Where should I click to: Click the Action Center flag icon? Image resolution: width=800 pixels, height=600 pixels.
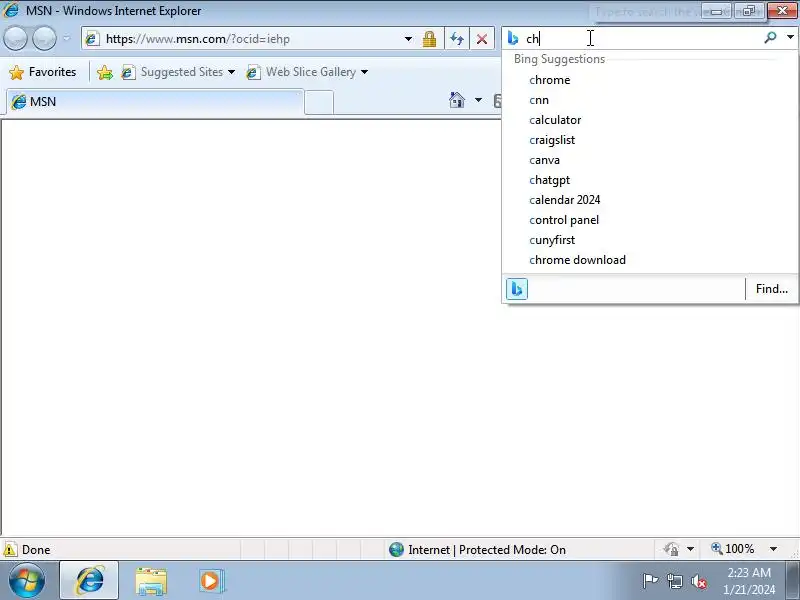click(x=650, y=581)
